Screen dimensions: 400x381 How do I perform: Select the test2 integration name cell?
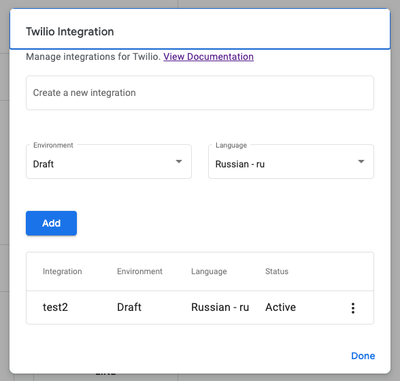point(55,307)
